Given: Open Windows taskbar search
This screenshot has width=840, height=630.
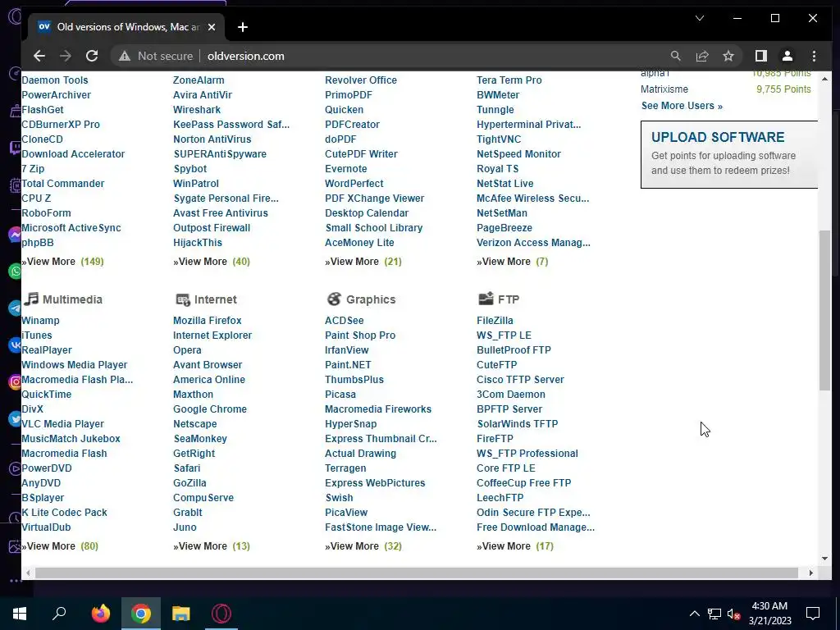Looking at the screenshot, I should coord(59,614).
